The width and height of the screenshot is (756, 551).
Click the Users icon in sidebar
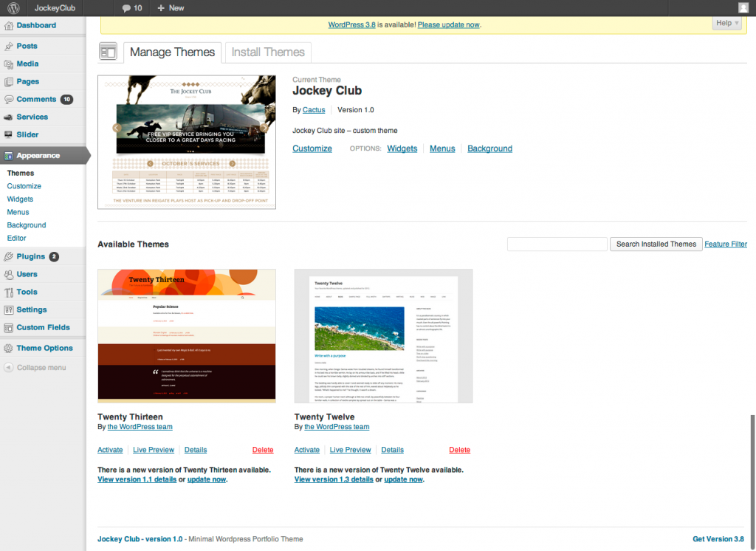click(9, 275)
